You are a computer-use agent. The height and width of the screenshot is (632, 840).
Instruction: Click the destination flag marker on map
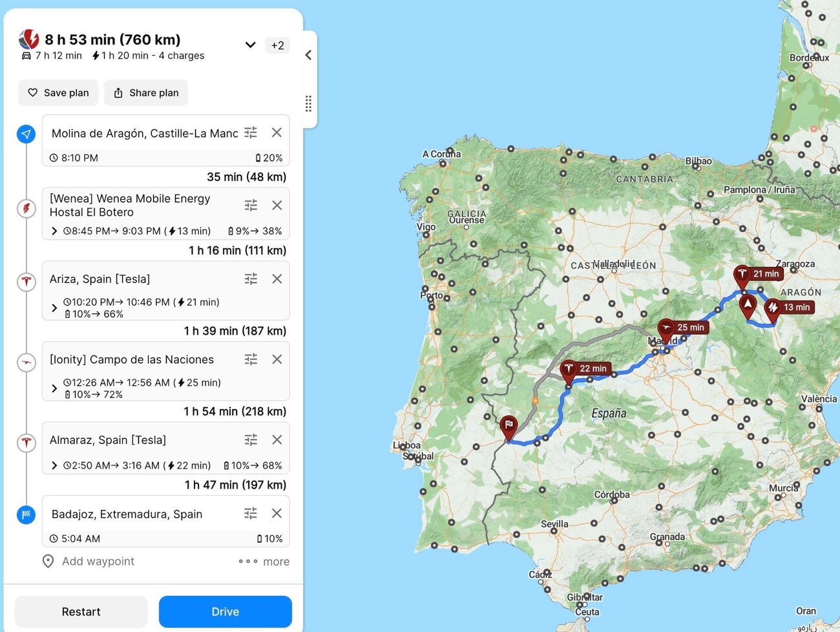coord(509,427)
